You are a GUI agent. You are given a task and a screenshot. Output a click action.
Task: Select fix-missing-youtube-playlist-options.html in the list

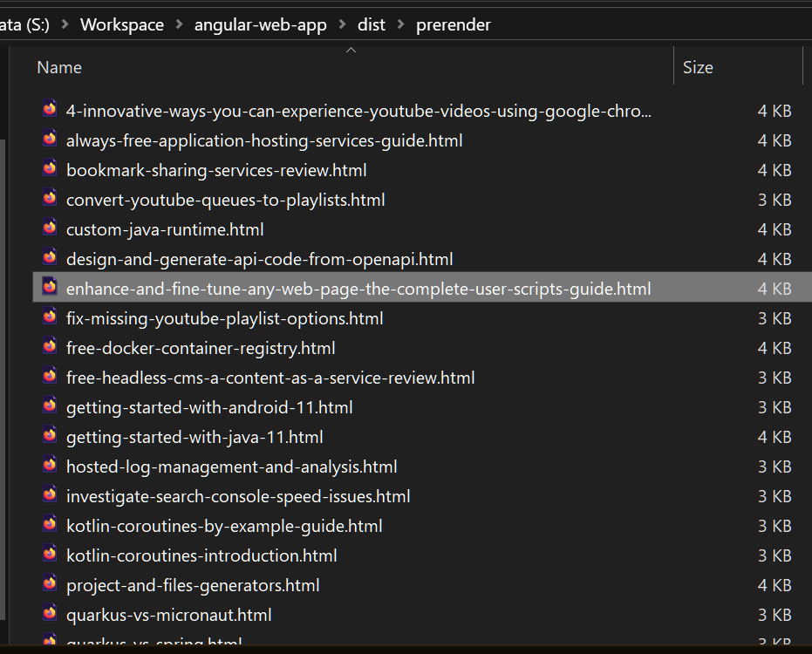tap(225, 317)
